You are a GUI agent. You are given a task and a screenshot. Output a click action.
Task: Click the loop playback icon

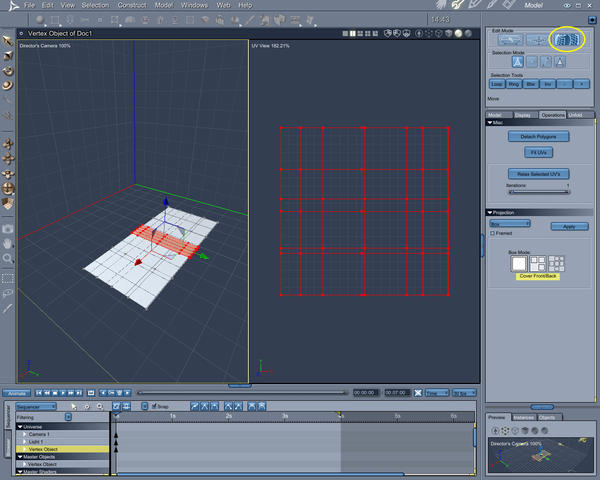tap(91, 393)
